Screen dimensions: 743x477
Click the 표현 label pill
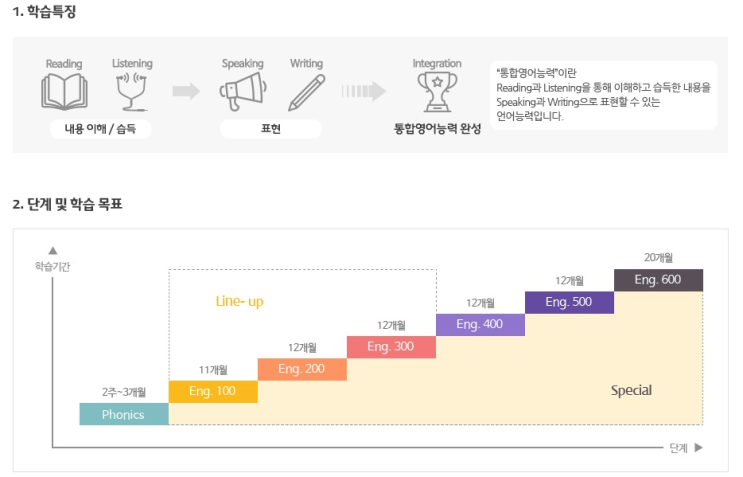click(x=270, y=129)
